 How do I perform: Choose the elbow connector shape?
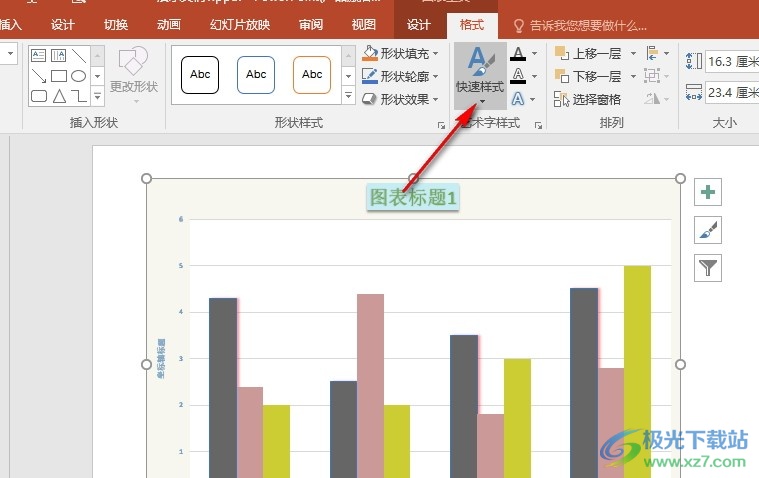tap(79, 96)
